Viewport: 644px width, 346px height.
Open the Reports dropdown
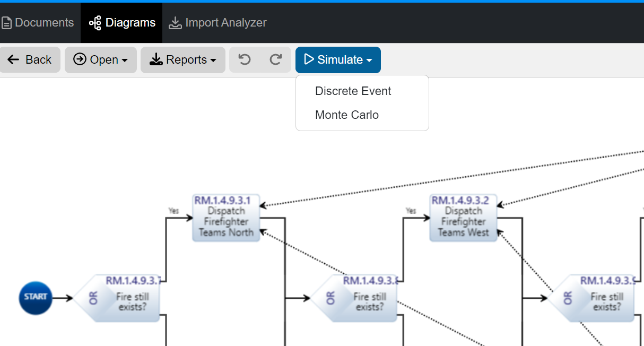(183, 59)
